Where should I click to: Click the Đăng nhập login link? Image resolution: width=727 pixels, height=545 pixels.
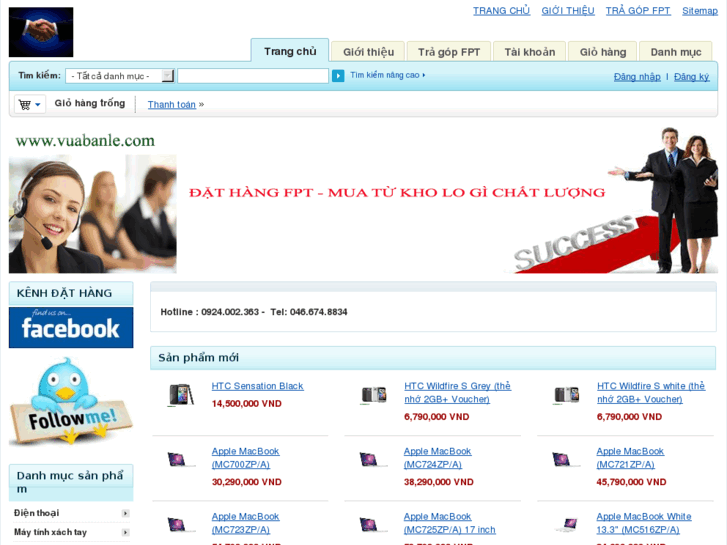pos(637,77)
